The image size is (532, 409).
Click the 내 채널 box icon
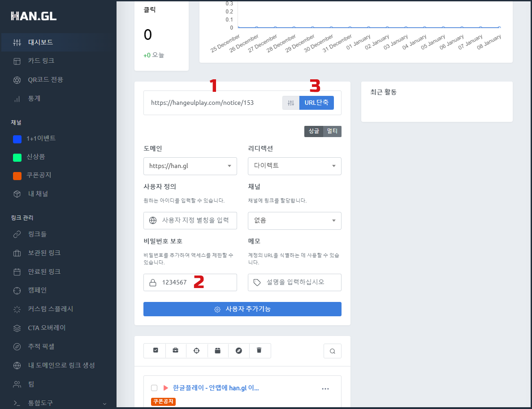(17, 194)
